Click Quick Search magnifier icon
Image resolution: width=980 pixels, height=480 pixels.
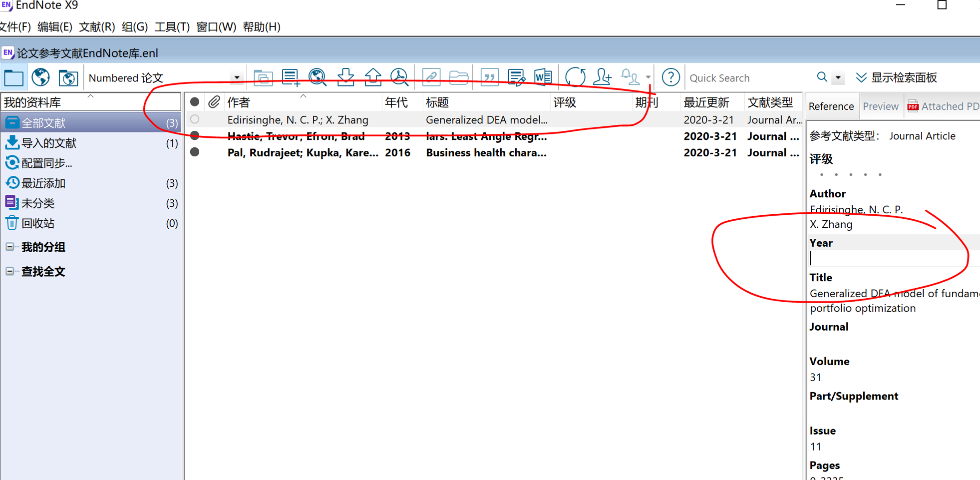[822, 77]
